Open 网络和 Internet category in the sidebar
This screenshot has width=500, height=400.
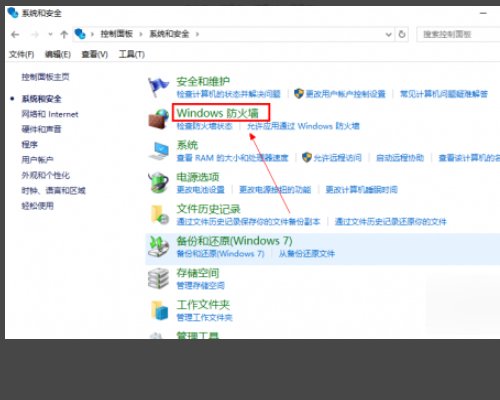[x=50, y=114]
